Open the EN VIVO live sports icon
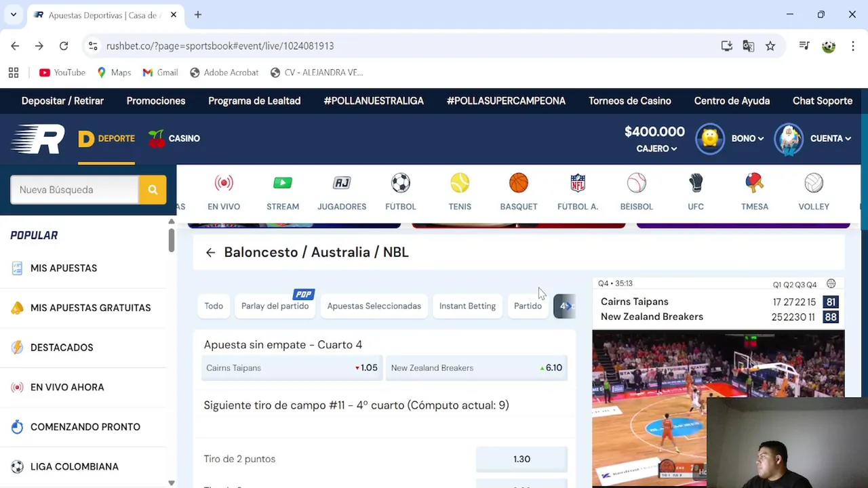 224,183
